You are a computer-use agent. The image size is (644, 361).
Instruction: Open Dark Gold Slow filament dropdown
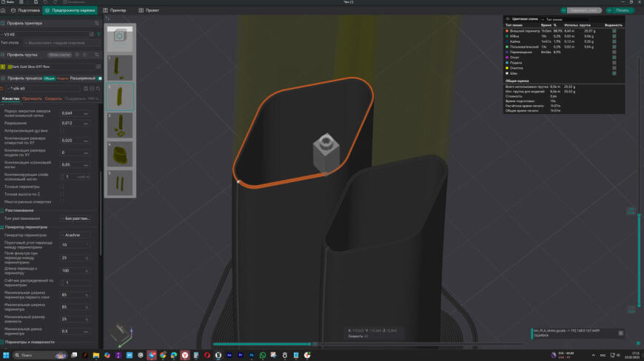(x=51, y=67)
